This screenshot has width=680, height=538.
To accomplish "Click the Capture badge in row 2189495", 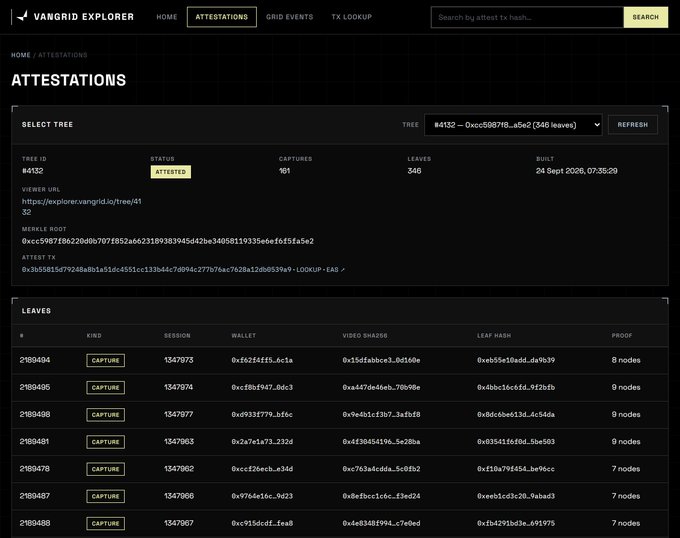I will tap(105, 388).
